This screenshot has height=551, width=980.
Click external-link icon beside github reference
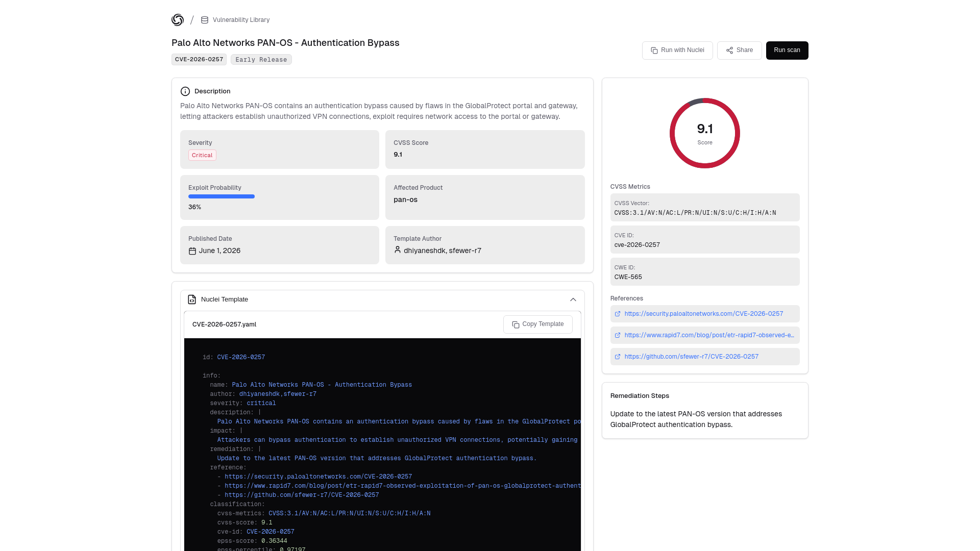[618, 357]
